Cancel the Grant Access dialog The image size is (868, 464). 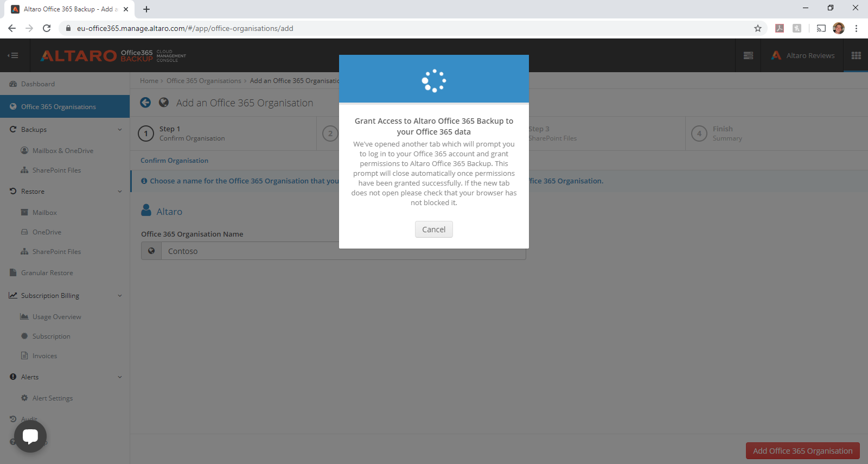[434, 229]
